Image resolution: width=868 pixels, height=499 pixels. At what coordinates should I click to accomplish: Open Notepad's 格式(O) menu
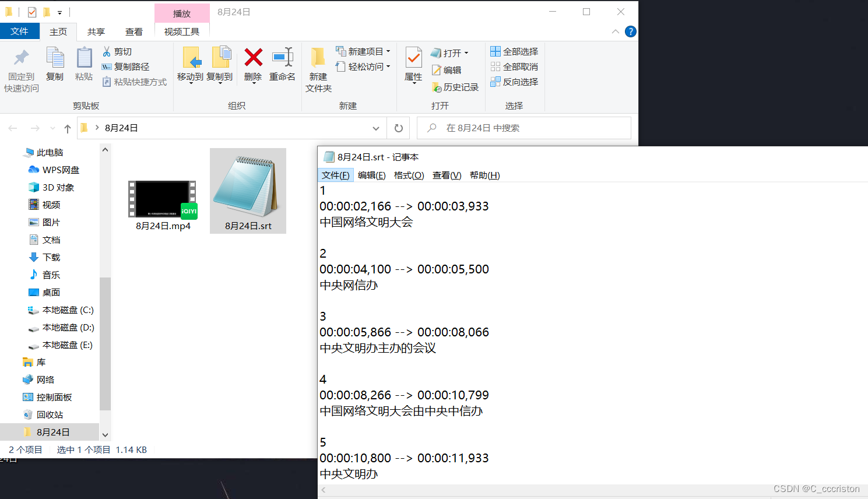(409, 175)
